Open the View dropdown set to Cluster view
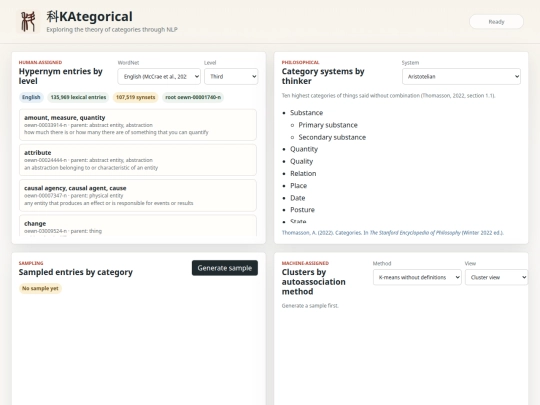The image size is (540, 405). point(497,277)
